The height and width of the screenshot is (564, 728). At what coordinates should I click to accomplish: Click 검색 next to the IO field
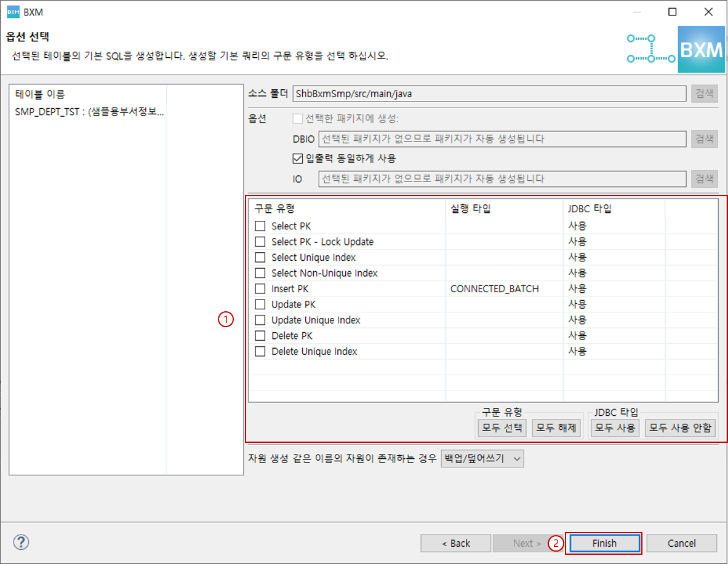[704, 178]
